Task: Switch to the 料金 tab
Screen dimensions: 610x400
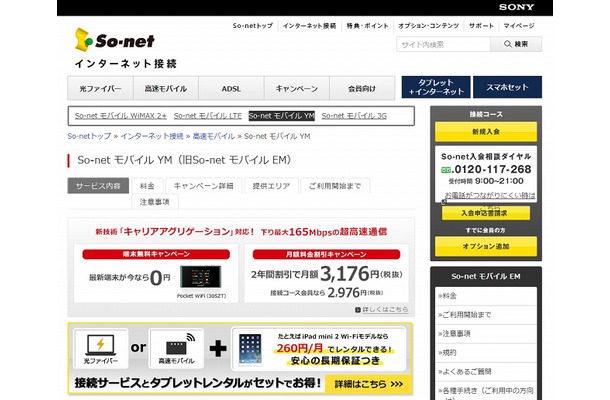Action: (147, 186)
